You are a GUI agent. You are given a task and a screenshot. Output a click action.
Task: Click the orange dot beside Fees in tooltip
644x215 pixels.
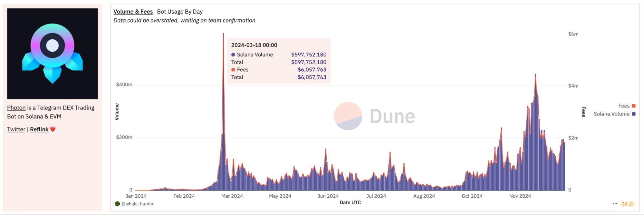point(233,70)
